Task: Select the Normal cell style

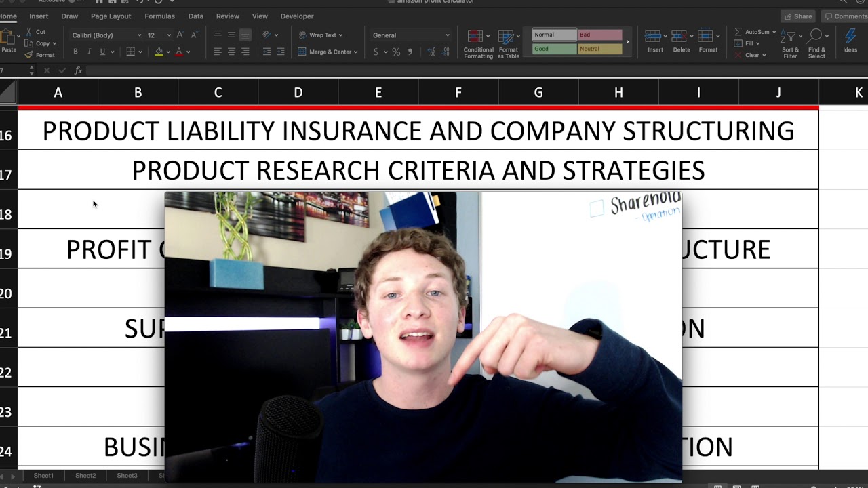Action: (554, 35)
